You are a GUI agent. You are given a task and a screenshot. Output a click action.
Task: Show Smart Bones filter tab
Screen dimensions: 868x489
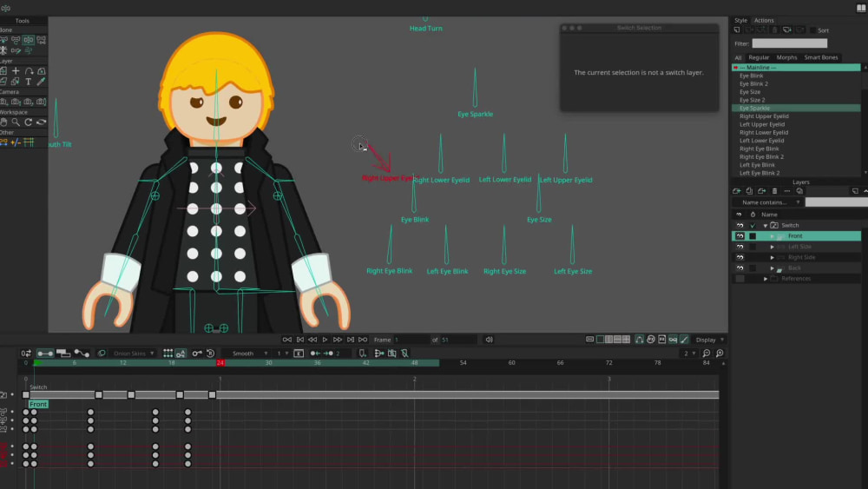821,57
